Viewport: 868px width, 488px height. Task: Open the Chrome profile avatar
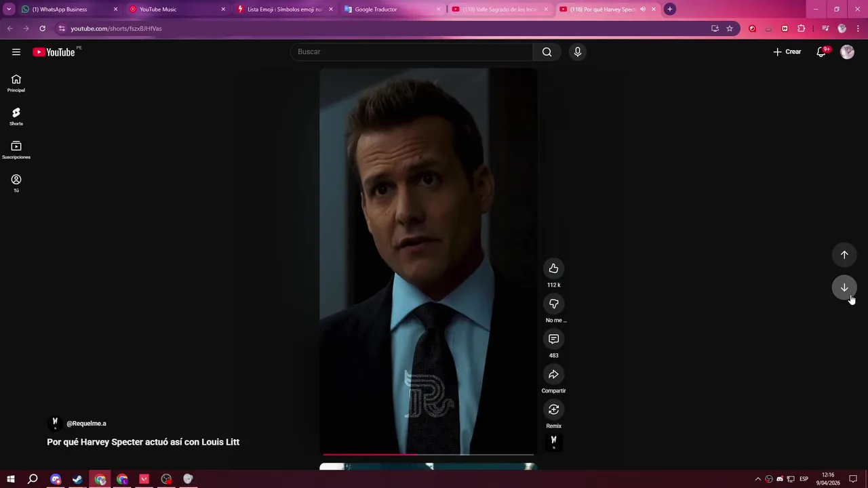(842, 28)
